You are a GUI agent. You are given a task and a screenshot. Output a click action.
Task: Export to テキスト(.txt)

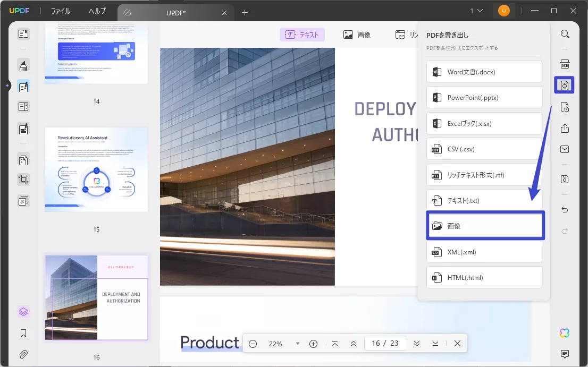pos(484,200)
